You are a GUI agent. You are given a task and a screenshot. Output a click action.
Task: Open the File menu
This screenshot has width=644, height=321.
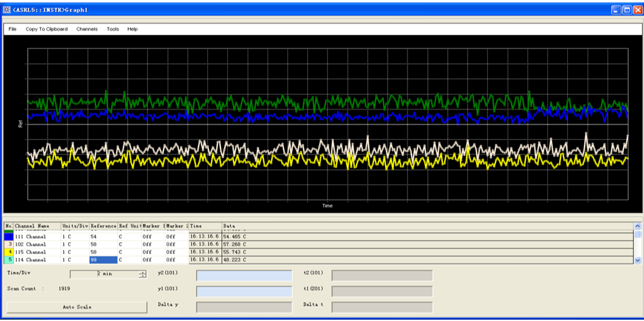click(12, 29)
